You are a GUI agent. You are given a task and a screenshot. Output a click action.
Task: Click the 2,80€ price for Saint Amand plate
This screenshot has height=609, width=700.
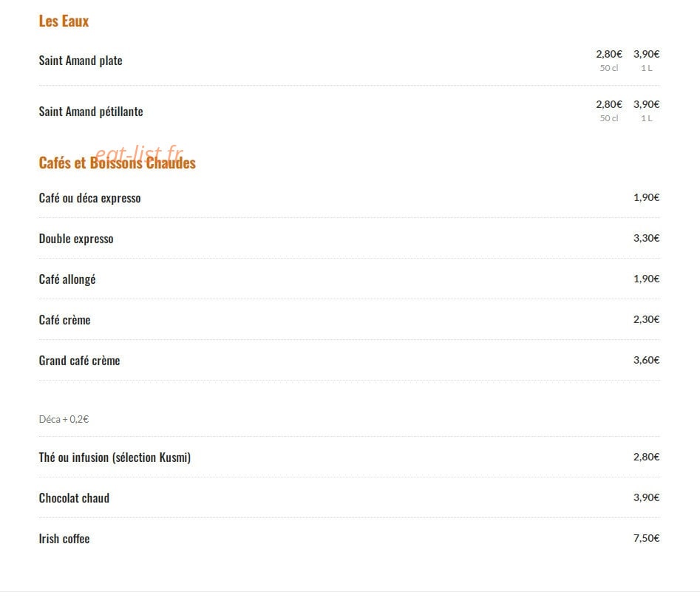point(609,54)
